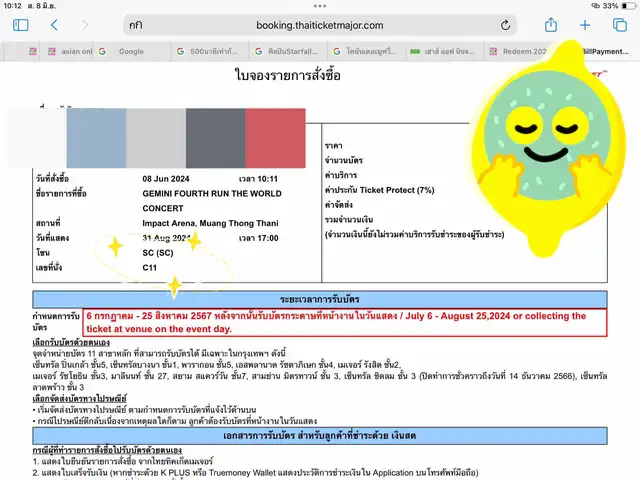The height and width of the screenshot is (480, 640).
Task: Tap the booking.thaiticketmajor.com address bar
Action: click(x=320, y=25)
